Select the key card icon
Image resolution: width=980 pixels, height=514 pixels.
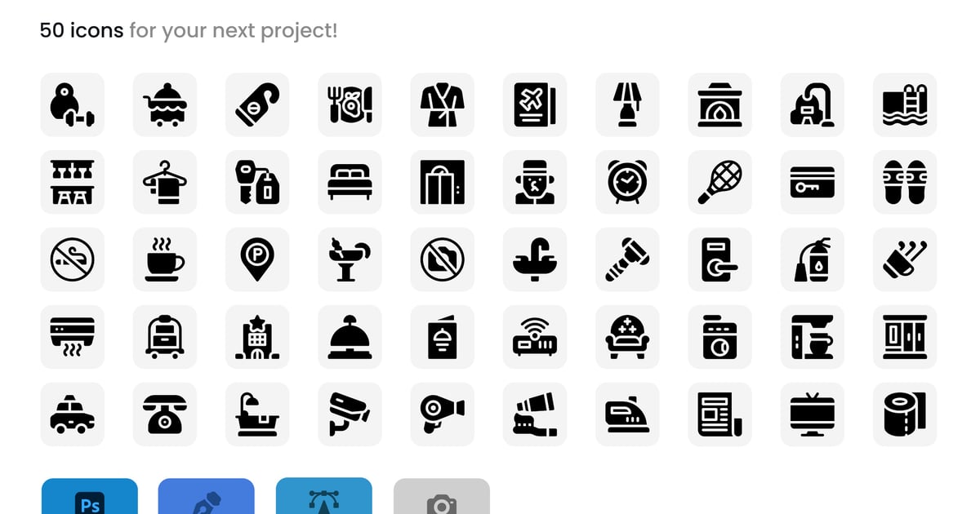[x=812, y=182]
